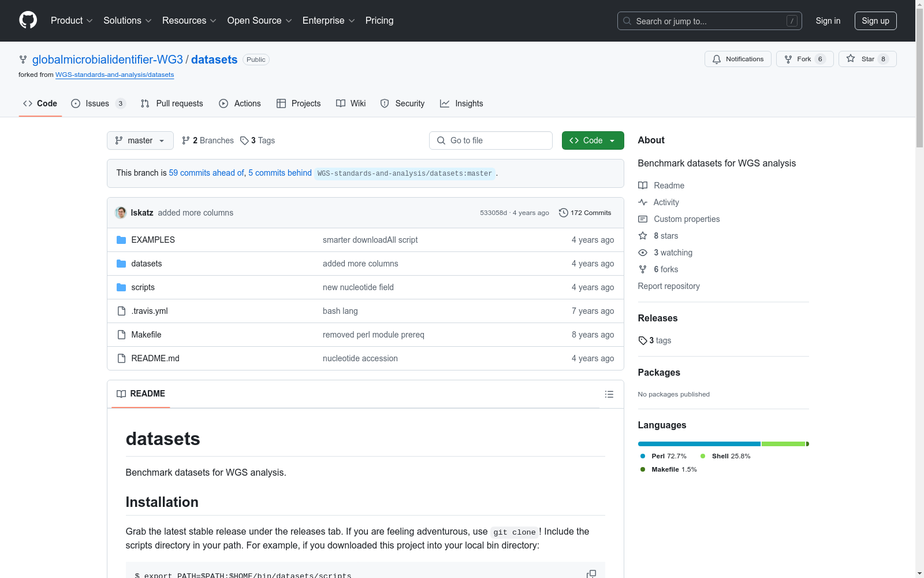
Task: Click the 'new nucleotide field' commit message
Action: (358, 287)
